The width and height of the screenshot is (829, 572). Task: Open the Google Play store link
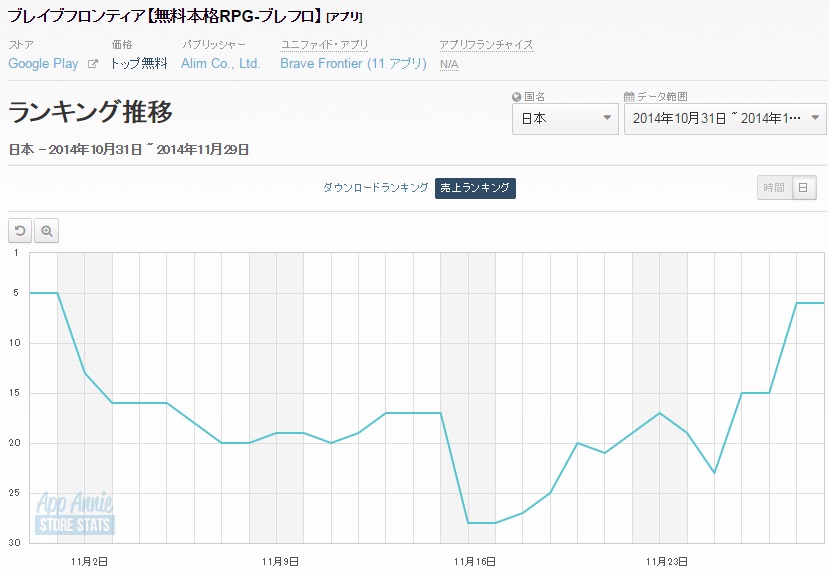43,64
